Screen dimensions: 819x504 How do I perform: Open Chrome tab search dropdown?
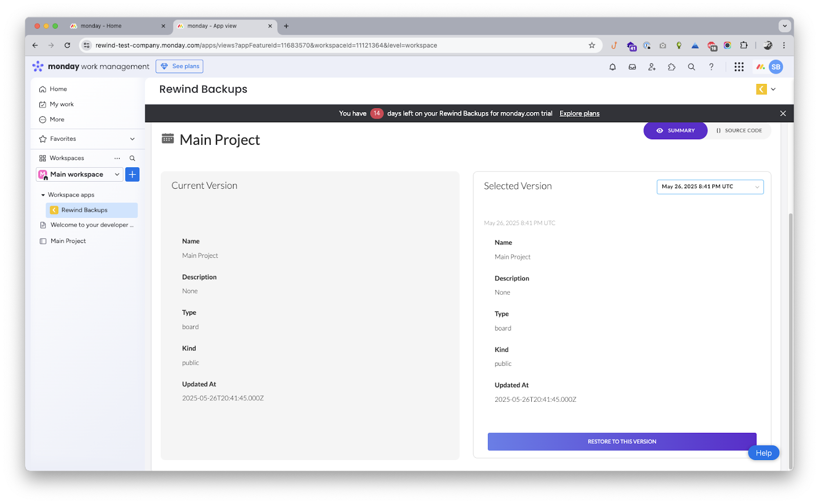(784, 26)
